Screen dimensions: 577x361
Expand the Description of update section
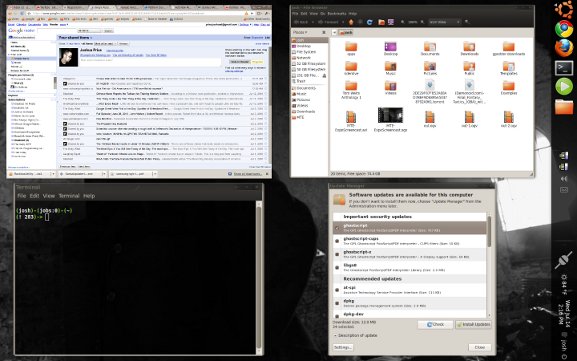(355, 336)
